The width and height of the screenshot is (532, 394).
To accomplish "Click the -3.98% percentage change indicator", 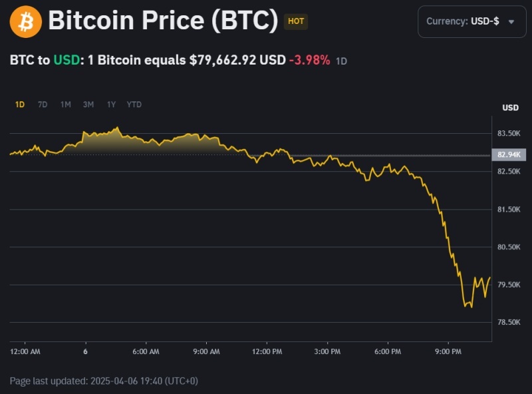I will [310, 60].
